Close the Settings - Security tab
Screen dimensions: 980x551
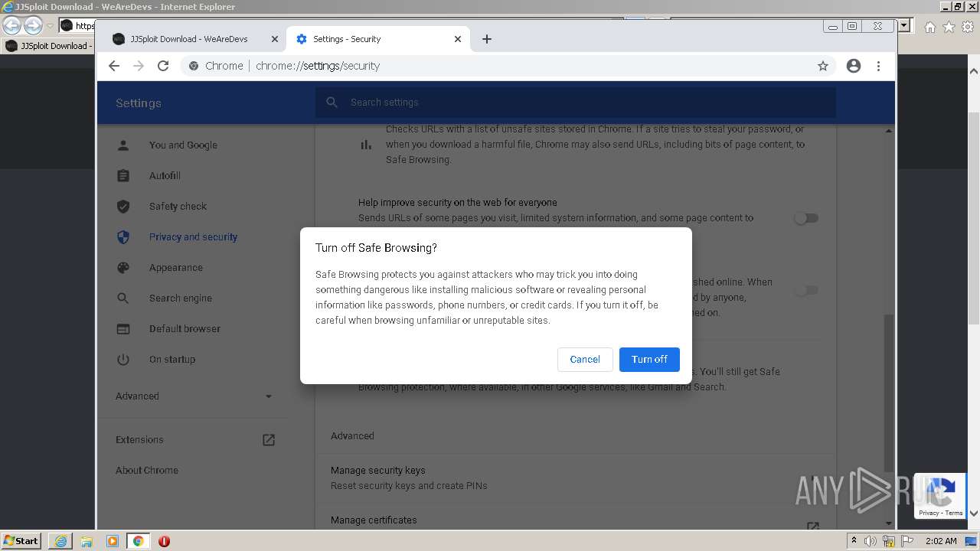[458, 39]
